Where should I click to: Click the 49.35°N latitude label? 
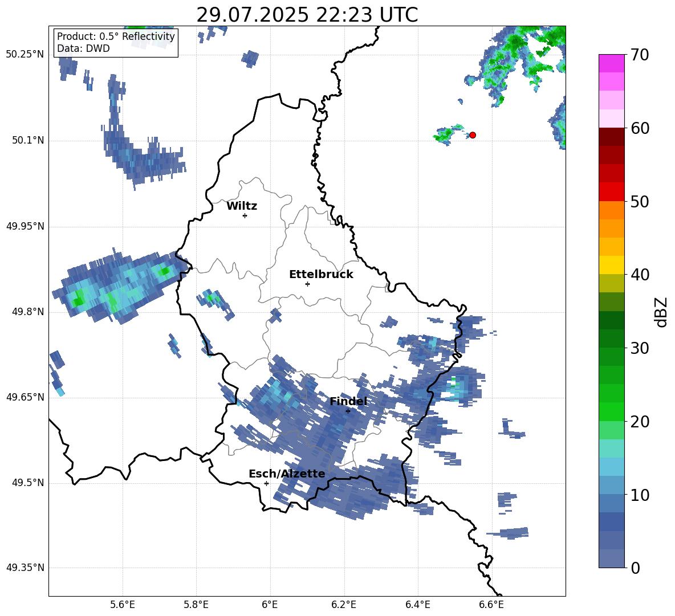[x=25, y=568]
